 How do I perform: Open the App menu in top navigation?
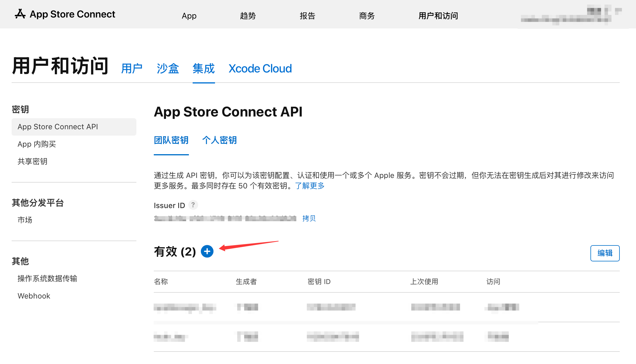(x=189, y=16)
